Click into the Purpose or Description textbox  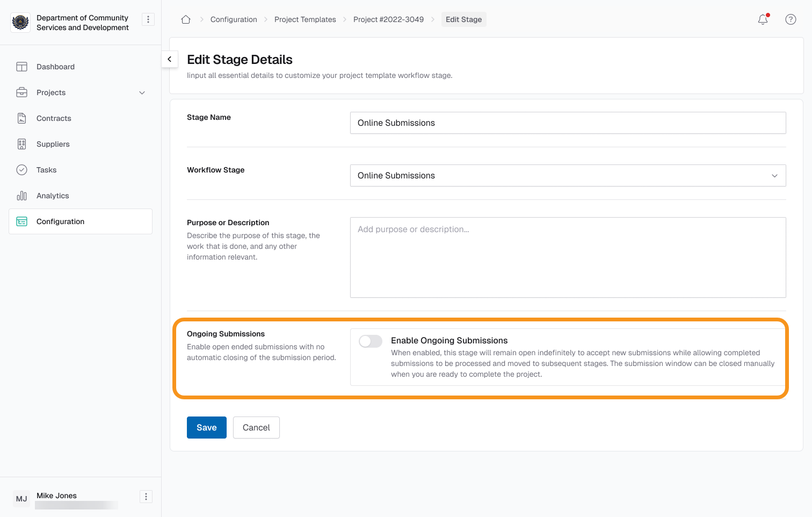click(x=568, y=257)
